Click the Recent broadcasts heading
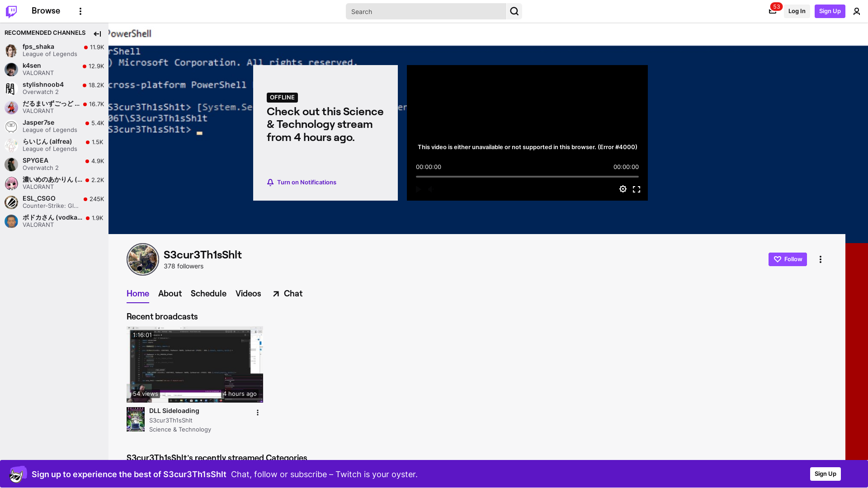Image resolution: width=868 pixels, height=488 pixels. coord(162,317)
